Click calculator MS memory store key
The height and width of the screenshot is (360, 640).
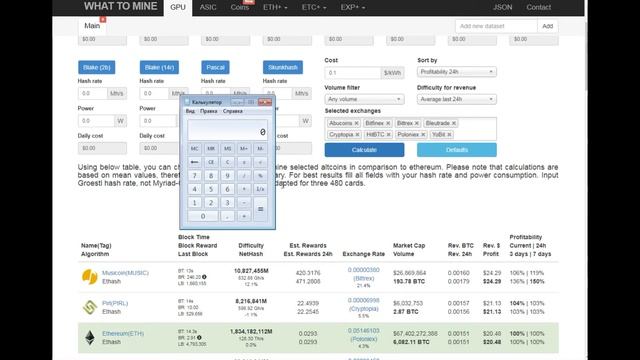click(227, 149)
